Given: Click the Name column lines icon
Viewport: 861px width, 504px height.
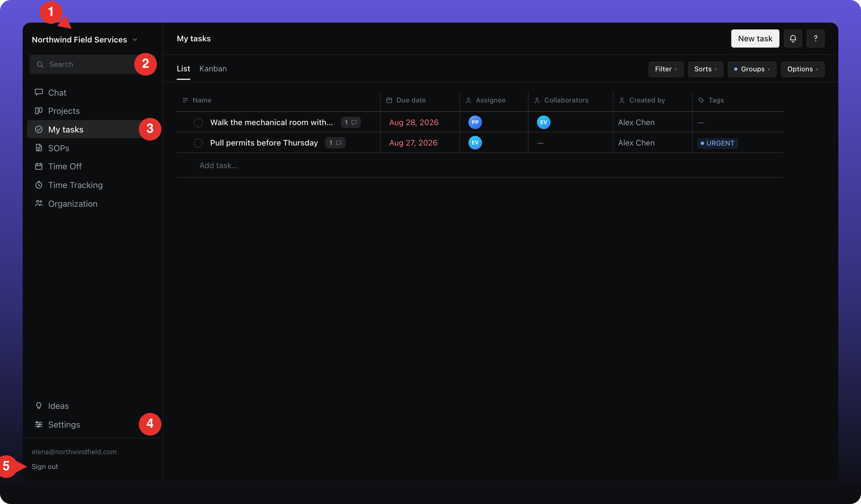Looking at the screenshot, I should 185,100.
